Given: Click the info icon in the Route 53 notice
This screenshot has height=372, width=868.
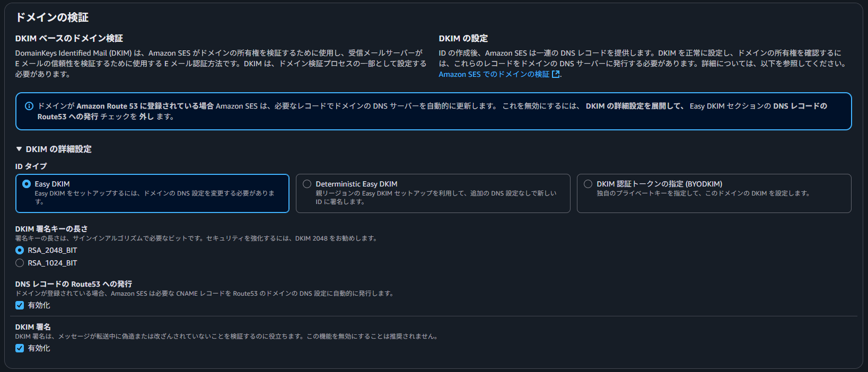Looking at the screenshot, I should tap(29, 106).
